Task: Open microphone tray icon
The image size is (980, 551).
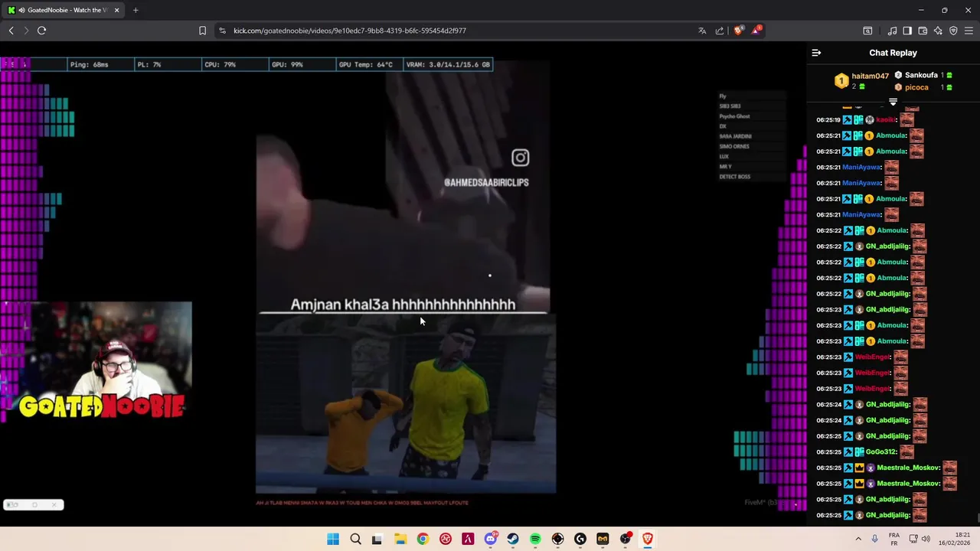Action: coord(875,540)
